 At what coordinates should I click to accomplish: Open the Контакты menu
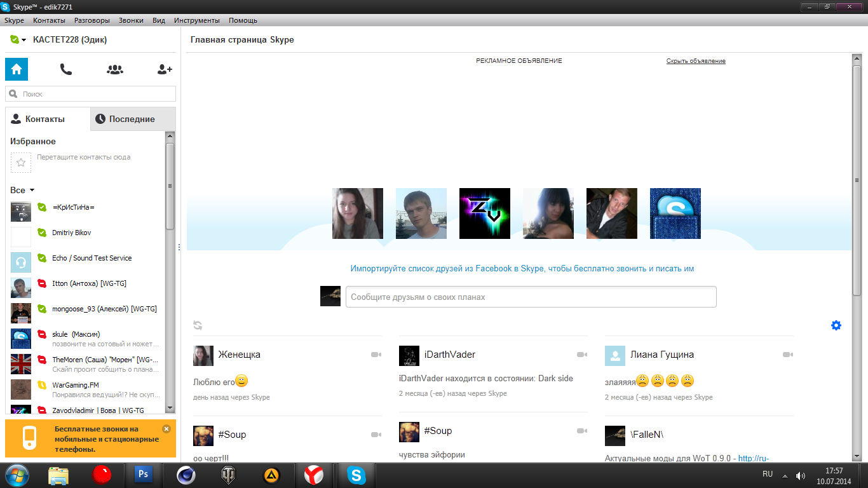click(x=49, y=20)
